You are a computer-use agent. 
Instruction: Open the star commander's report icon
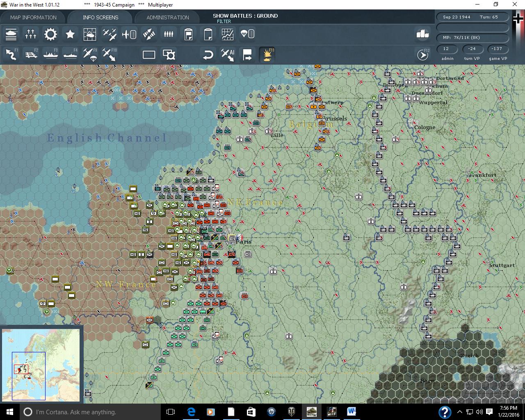[x=70, y=34]
